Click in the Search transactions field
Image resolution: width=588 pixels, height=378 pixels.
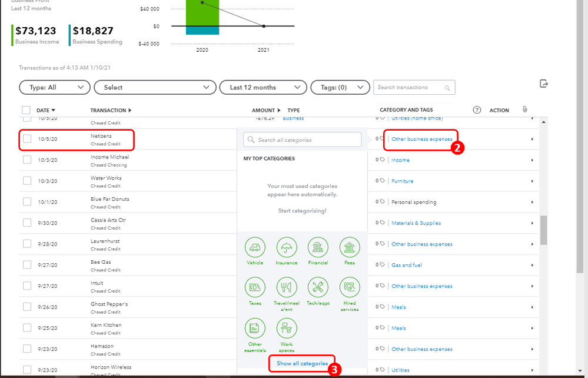point(414,87)
